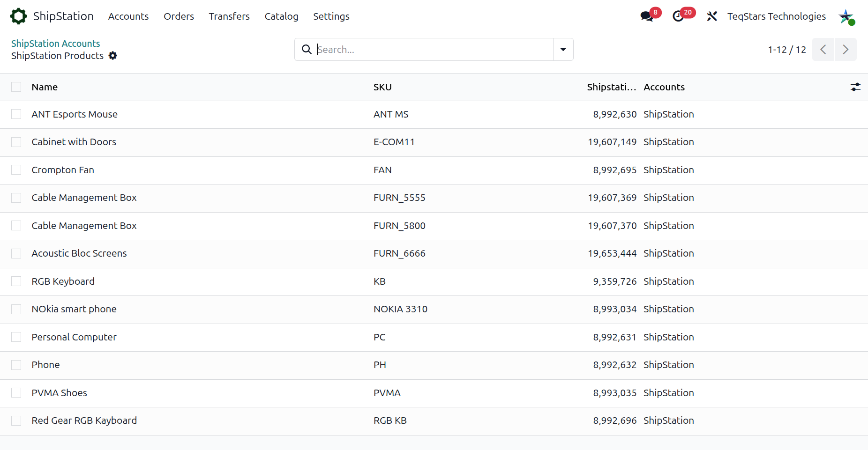This screenshot has width=868, height=450.
Task: Open the TeqStars Technologies company switcher
Action: coord(777,16)
